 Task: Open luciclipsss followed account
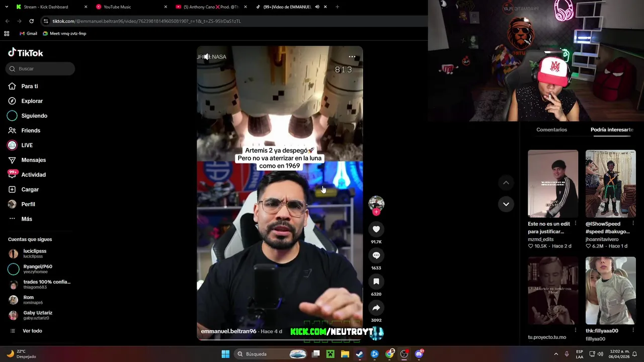(x=34, y=253)
